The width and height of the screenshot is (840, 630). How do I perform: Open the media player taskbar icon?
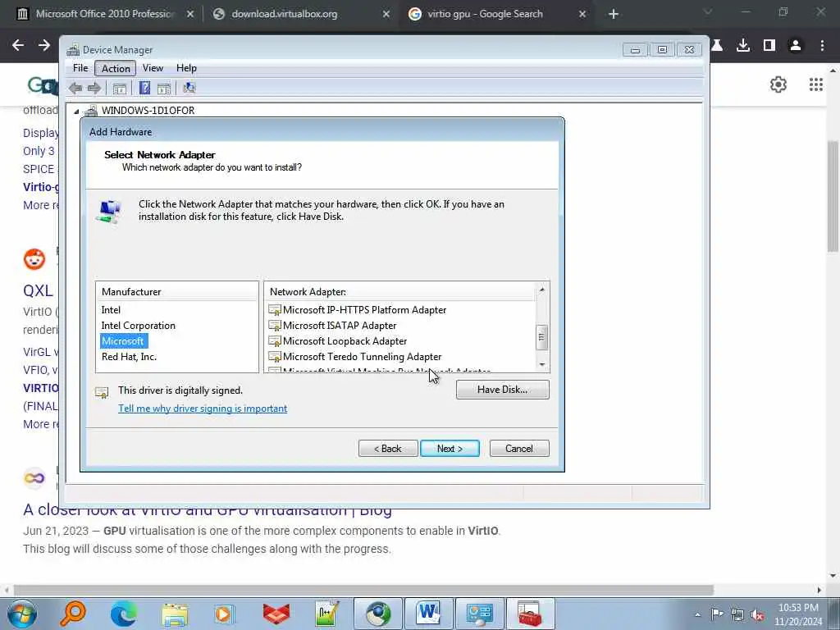pyautogui.click(x=224, y=614)
